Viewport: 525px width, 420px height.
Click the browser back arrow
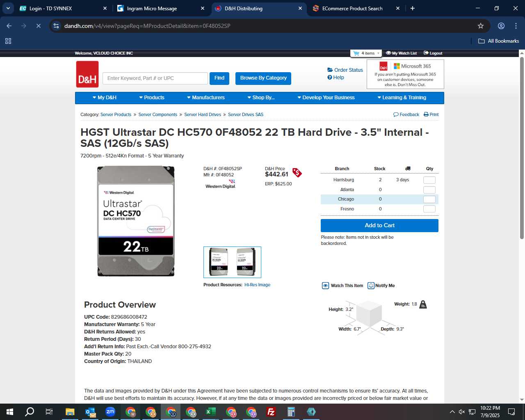click(9, 26)
